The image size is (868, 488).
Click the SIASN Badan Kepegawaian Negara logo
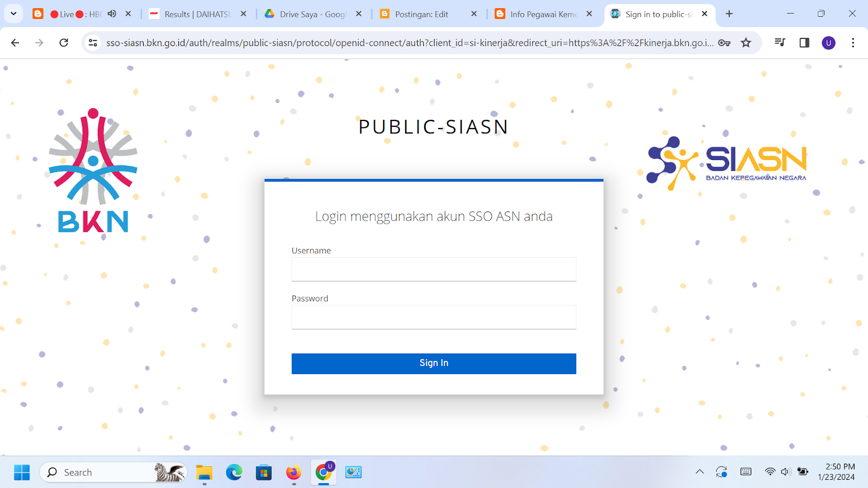(x=726, y=163)
